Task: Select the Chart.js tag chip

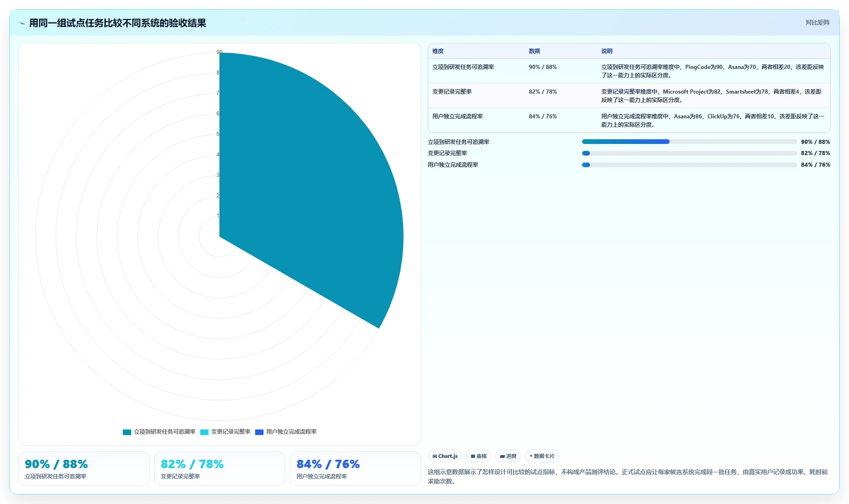Action: tap(445, 456)
